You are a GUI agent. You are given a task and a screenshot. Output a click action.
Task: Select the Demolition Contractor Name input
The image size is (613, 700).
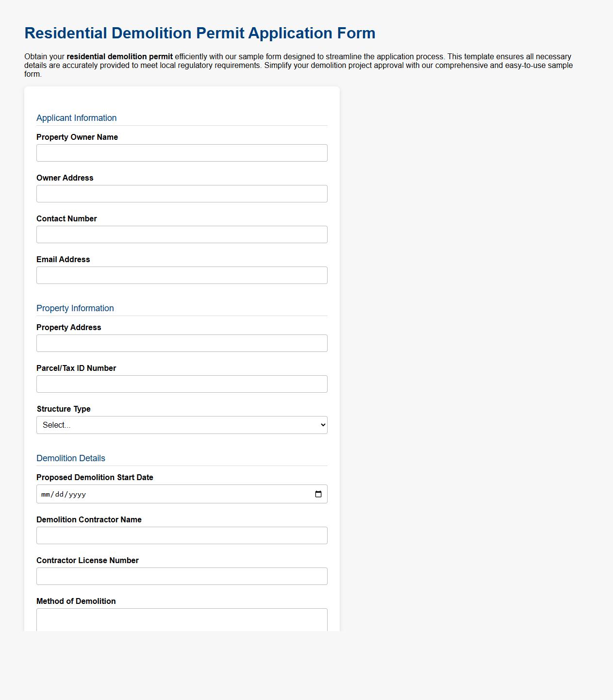(x=182, y=535)
